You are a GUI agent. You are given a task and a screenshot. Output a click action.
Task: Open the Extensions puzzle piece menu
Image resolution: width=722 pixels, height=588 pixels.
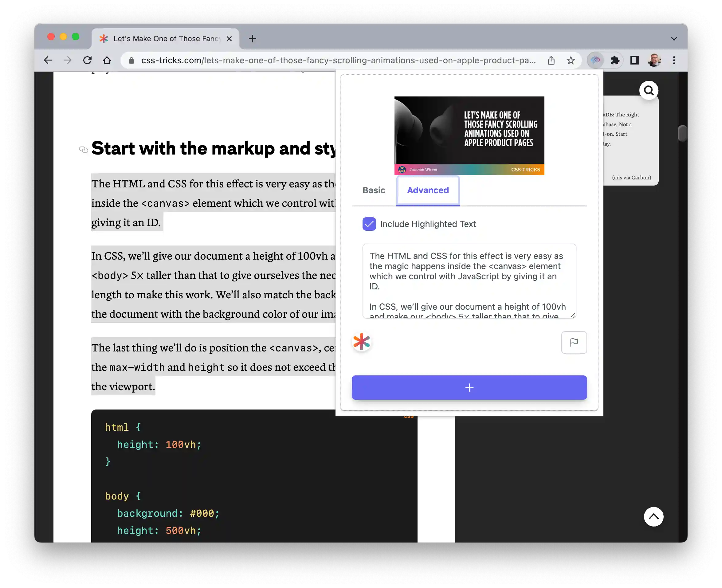[615, 60]
